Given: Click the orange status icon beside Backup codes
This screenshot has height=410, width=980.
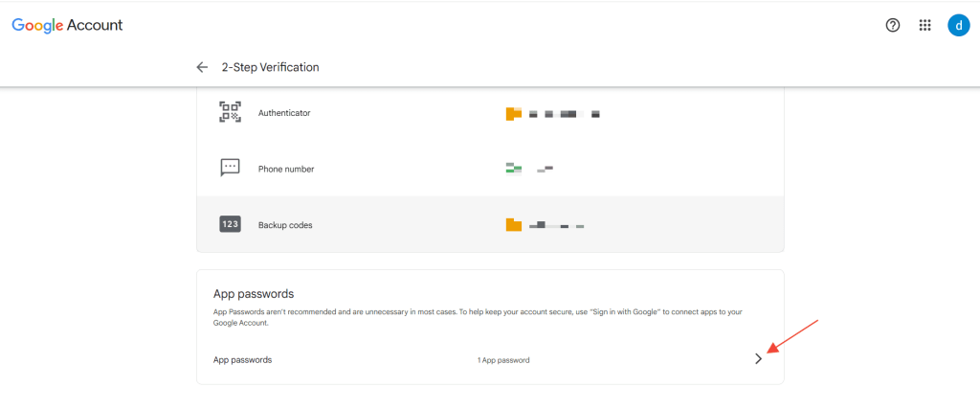Looking at the screenshot, I should [x=514, y=225].
